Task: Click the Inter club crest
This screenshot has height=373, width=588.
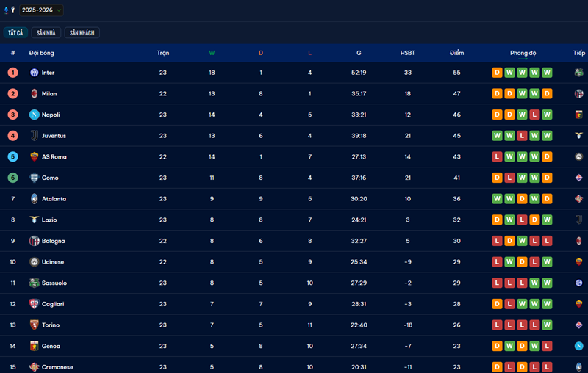Action: tap(34, 73)
